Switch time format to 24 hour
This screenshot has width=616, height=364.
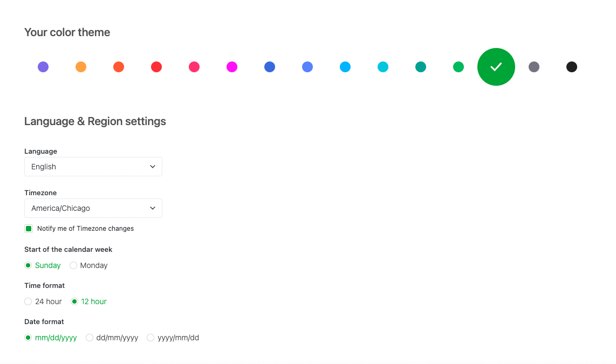tap(28, 301)
